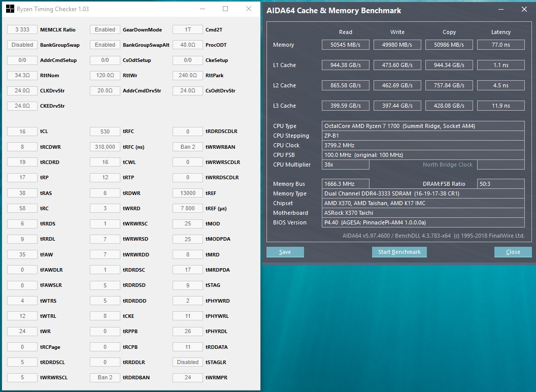536x392 pixels.
Task: Click the tRDRDBAN Ban 2 field
Action: pyautogui.click(x=105, y=378)
